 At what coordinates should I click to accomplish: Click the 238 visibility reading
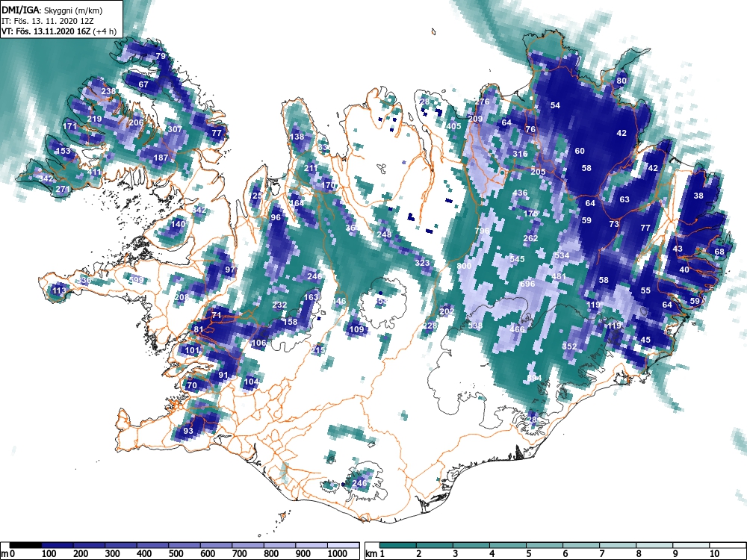pos(108,91)
